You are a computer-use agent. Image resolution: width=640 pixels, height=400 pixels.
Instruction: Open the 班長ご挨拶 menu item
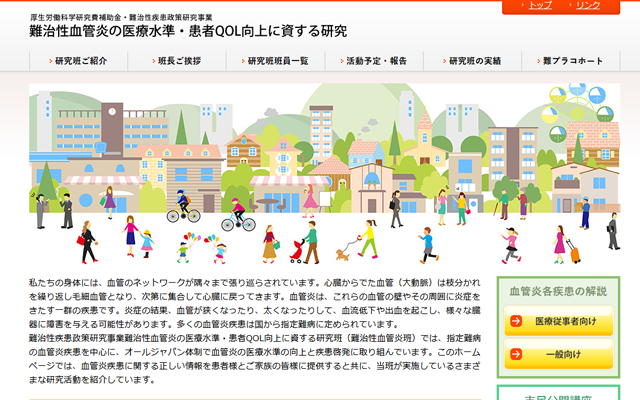(179, 61)
